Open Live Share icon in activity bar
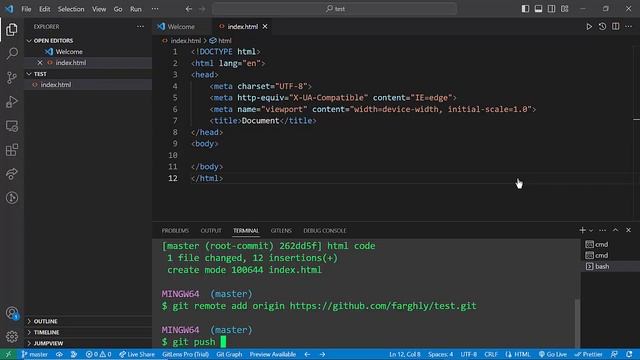 click(12, 174)
